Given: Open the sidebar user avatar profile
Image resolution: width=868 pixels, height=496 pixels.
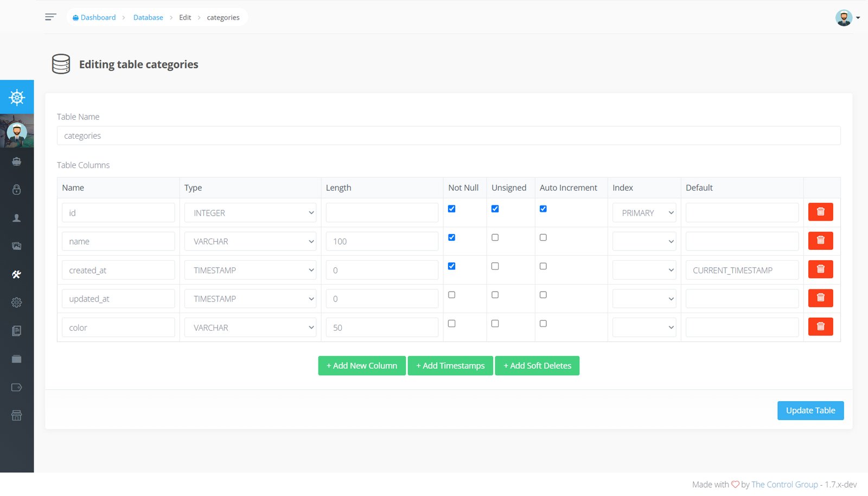Looking at the screenshot, I should (x=17, y=131).
